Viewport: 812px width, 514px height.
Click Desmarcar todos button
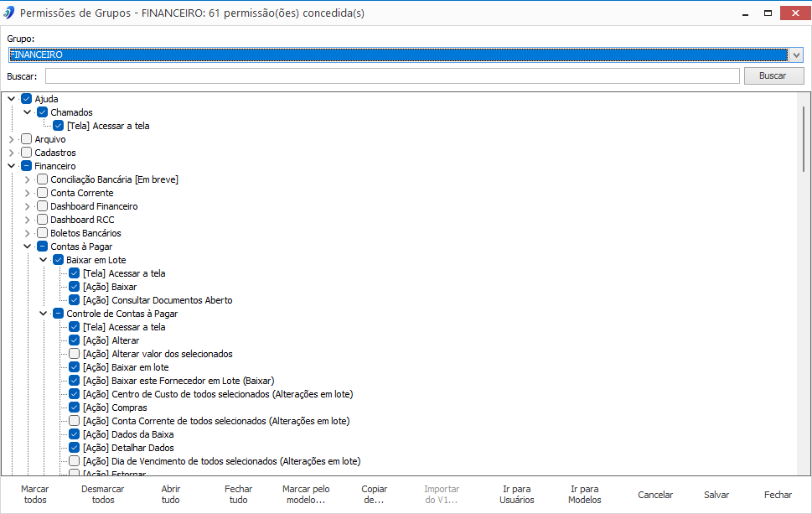(102, 495)
